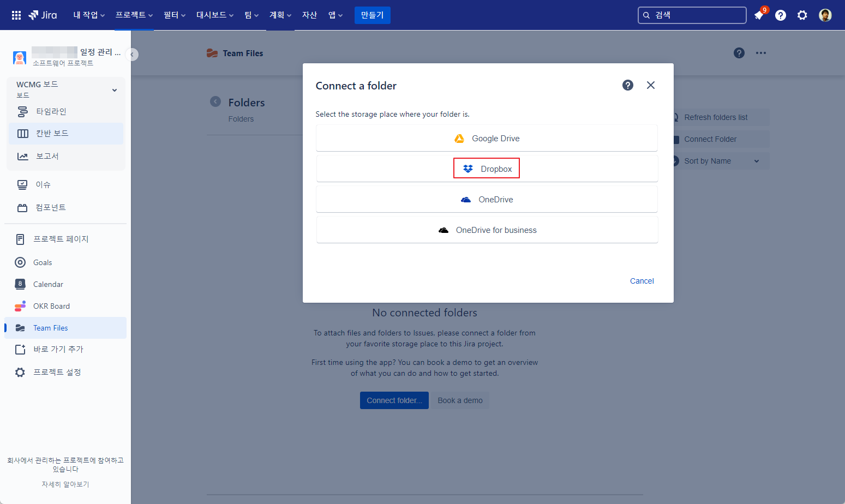The width and height of the screenshot is (845, 504).
Task: Click the Team Files page title
Action: 243,53
